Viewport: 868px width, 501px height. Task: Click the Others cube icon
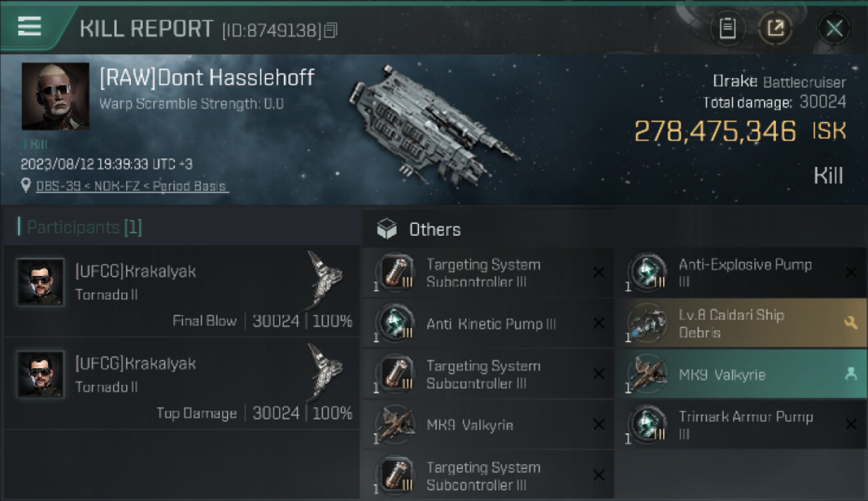387,229
